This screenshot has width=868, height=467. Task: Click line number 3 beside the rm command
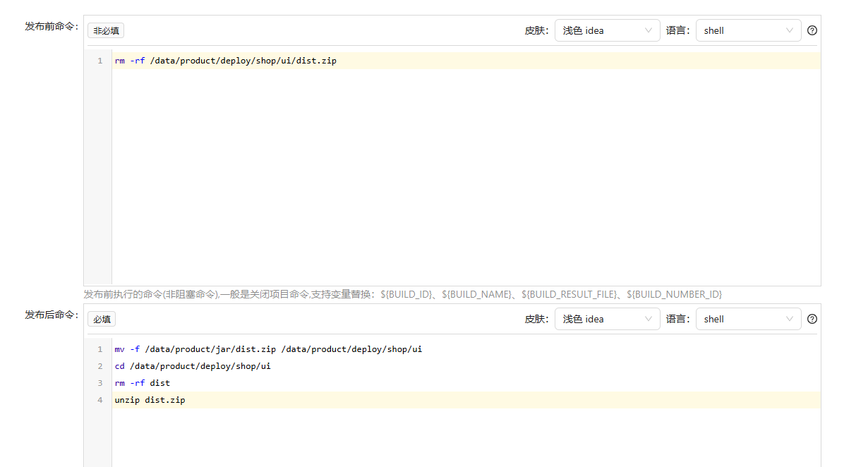pos(99,383)
